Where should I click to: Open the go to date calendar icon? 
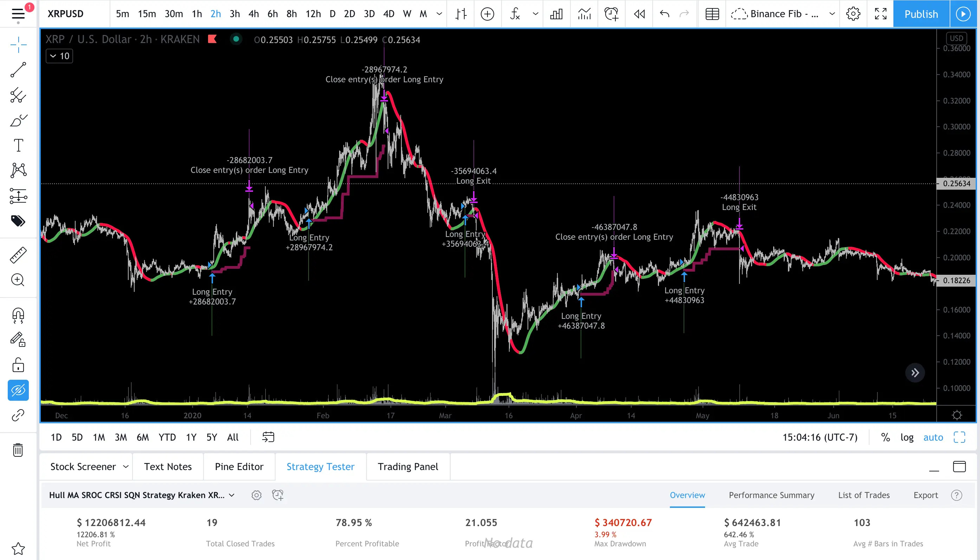click(x=268, y=437)
